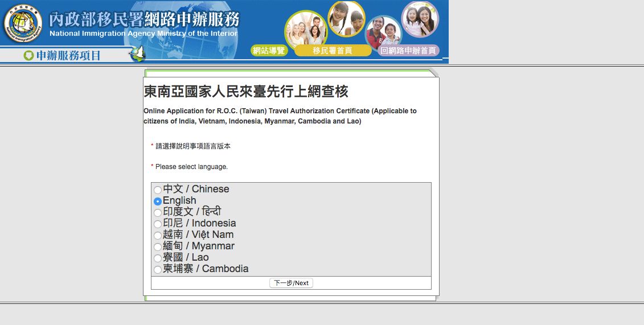
Task: Select the 寮國 / Lao radio button
Action: 158,258
